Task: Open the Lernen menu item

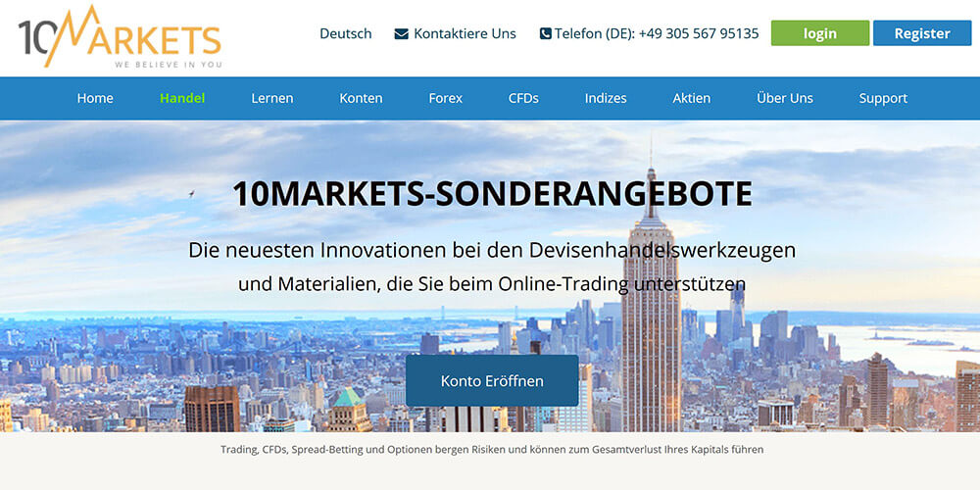Action: click(x=271, y=98)
